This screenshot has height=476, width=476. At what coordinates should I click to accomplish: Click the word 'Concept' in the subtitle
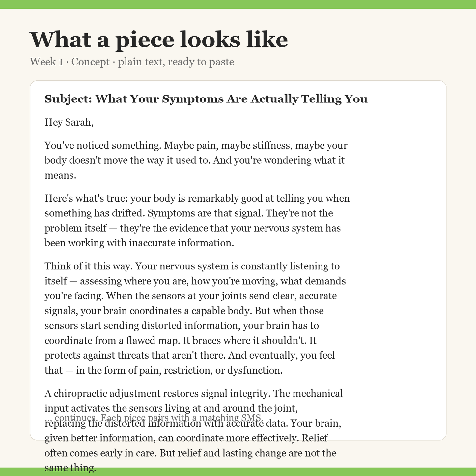(91, 62)
